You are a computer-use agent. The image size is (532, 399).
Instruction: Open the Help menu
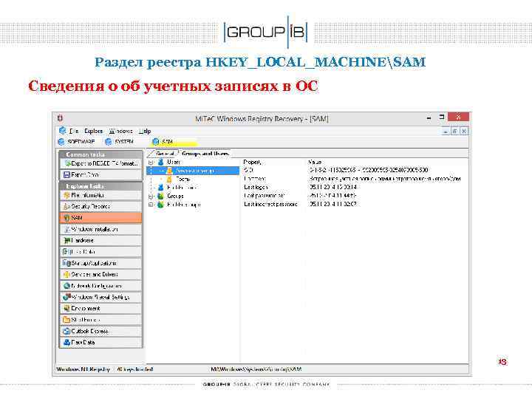tap(145, 131)
